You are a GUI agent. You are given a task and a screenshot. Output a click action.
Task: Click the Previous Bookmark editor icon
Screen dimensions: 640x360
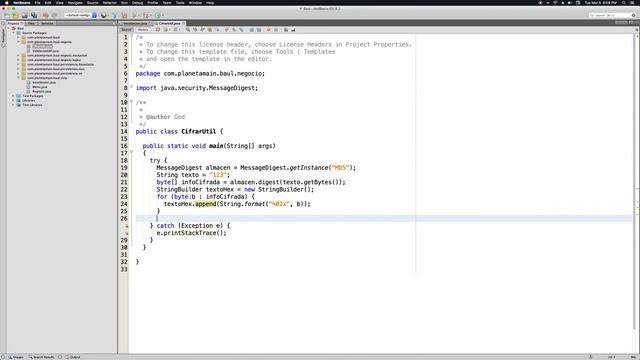[227, 30]
